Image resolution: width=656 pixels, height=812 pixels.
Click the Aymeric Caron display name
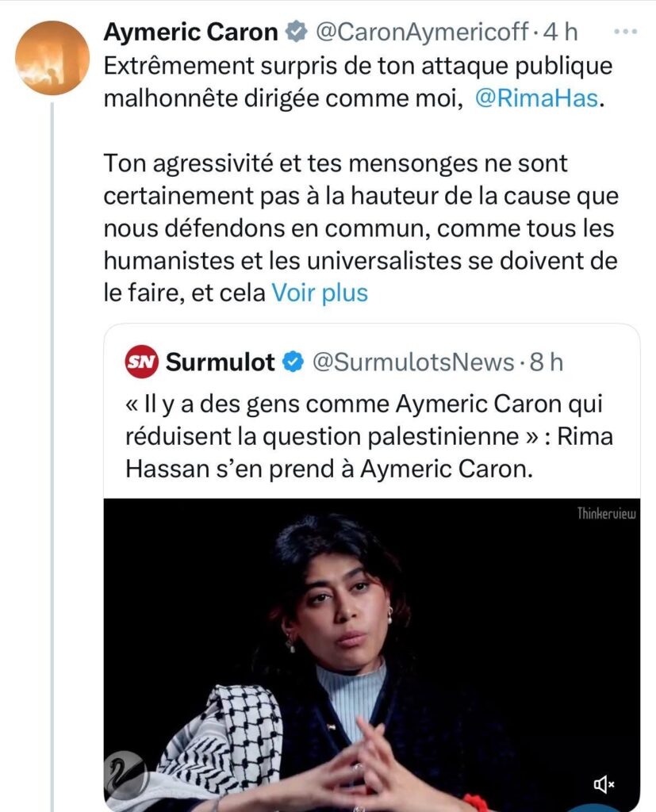pyautogui.click(x=191, y=33)
